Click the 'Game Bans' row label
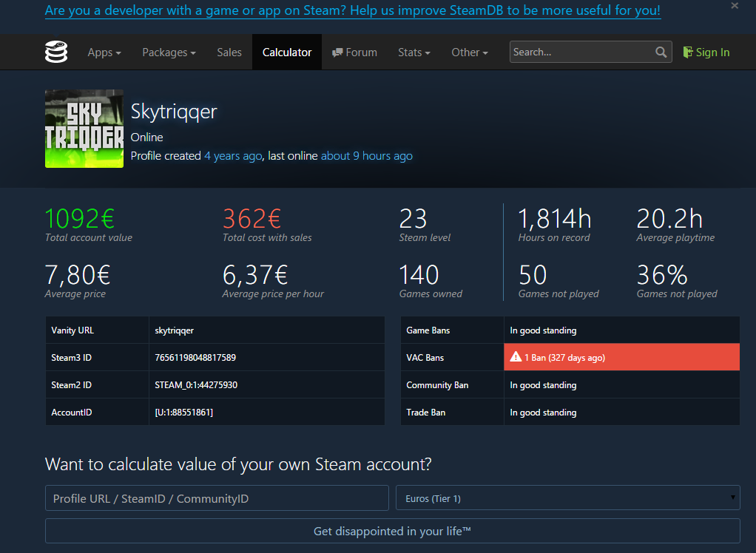Screen dimensions: 756x553 click(428, 330)
